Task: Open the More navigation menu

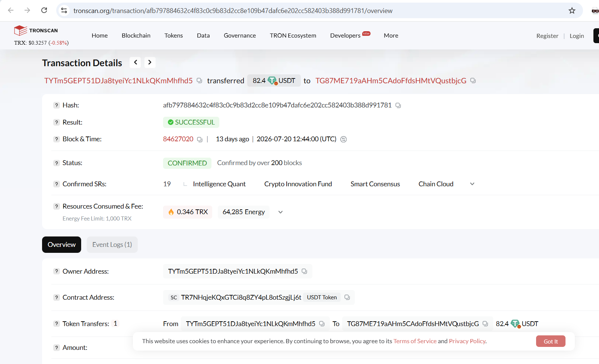Action: [391, 36]
